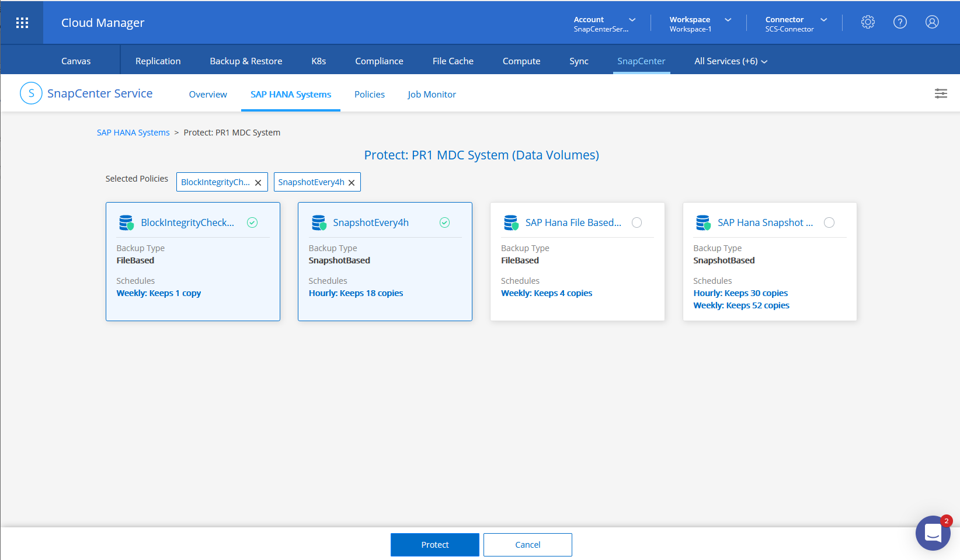Open the All Services (+6) menu

pos(731,61)
